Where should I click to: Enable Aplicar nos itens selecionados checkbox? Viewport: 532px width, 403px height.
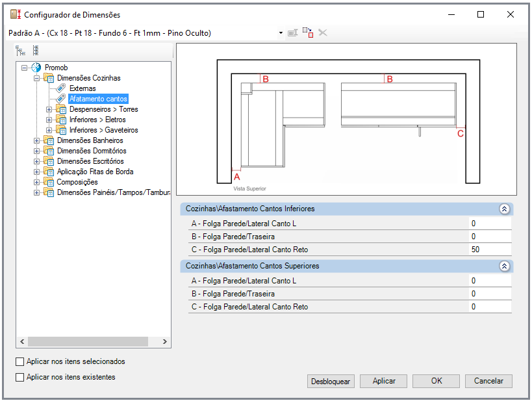[x=20, y=361]
